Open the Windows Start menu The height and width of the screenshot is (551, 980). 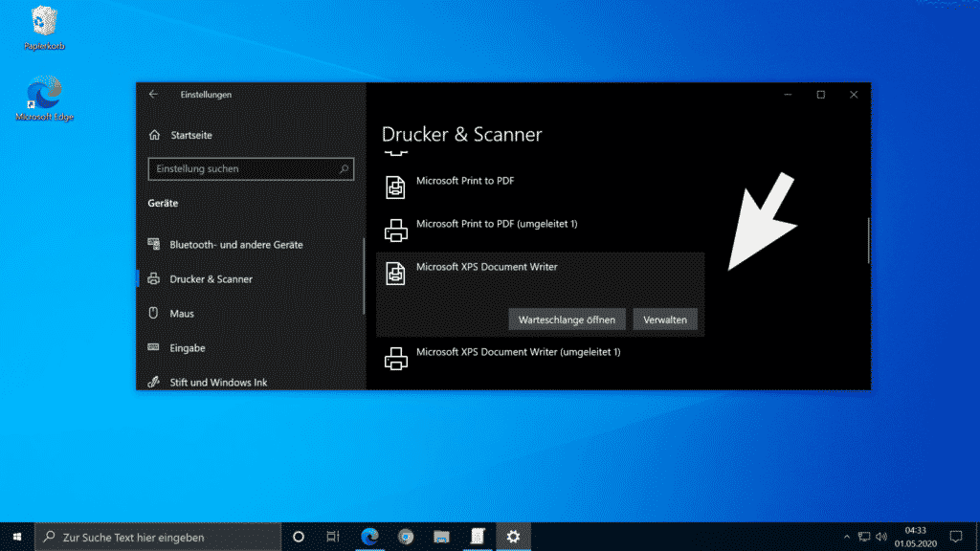coord(17,537)
